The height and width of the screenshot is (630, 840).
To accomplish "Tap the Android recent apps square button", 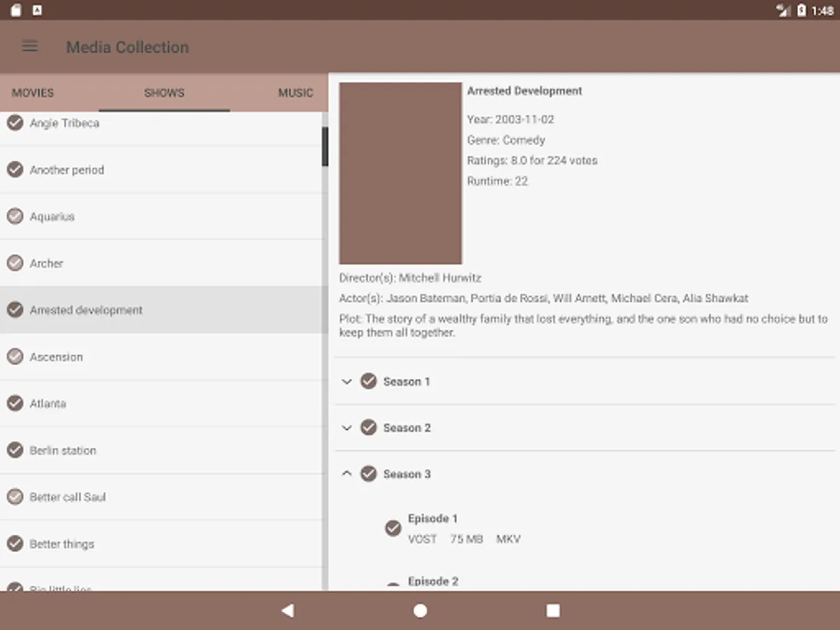I will tap(553, 610).
